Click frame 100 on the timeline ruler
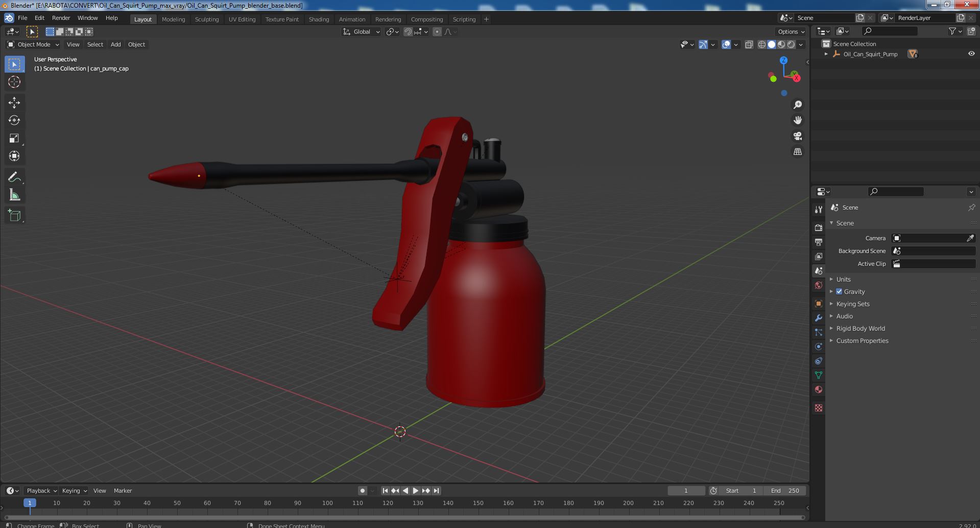Image resolution: width=980 pixels, height=528 pixels. click(x=327, y=503)
